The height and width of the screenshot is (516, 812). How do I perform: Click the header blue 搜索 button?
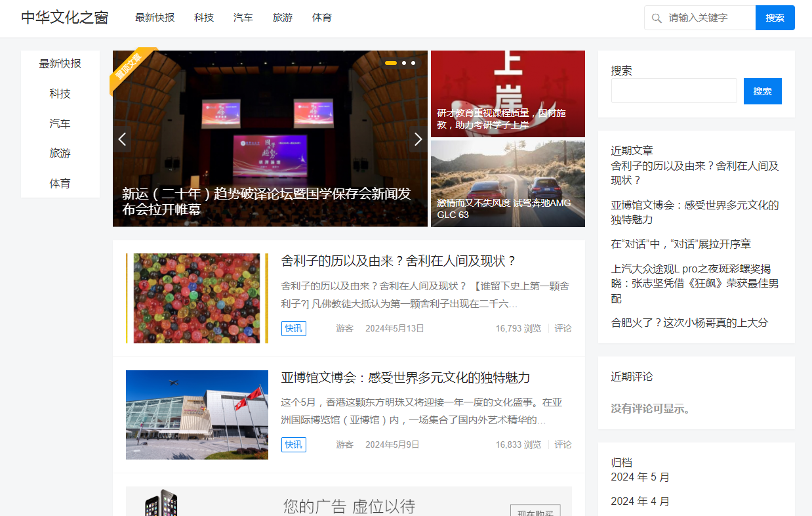point(775,18)
